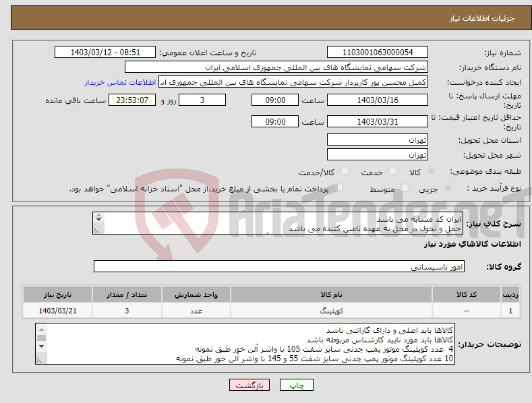The height and width of the screenshot is (403, 532).
Task: Toggle the Islamic treasury payment checkbox
Action: coord(338,187)
